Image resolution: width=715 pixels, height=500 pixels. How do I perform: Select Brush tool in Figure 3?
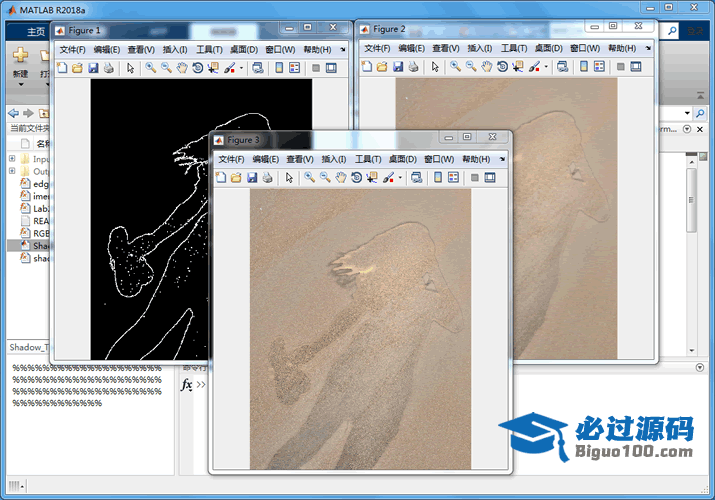point(388,178)
